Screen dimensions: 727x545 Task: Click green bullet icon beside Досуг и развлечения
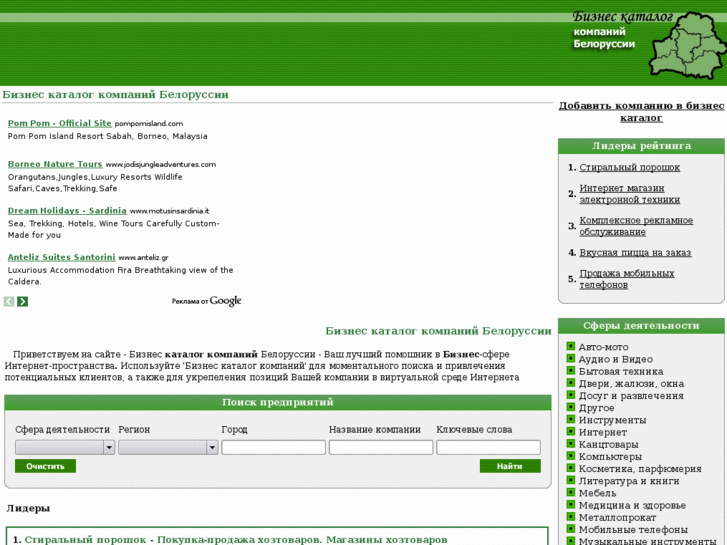point(571,395)
